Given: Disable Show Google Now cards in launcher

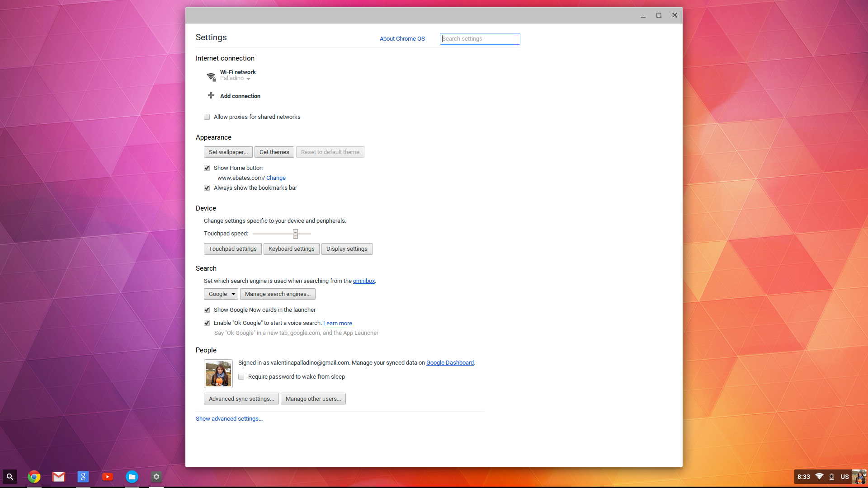Looking at the screenshot, I should click(x=207, y=310).
